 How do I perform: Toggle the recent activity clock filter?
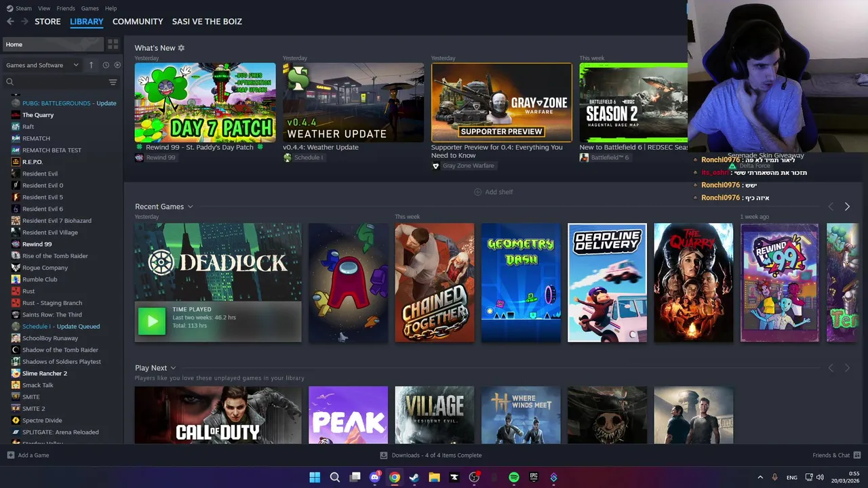(106, 65)
